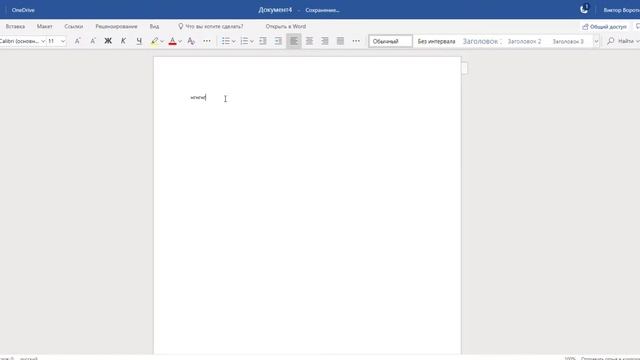Decrease paragraph indent
Viewport: 640px width, 360px height.
point(263,41)
